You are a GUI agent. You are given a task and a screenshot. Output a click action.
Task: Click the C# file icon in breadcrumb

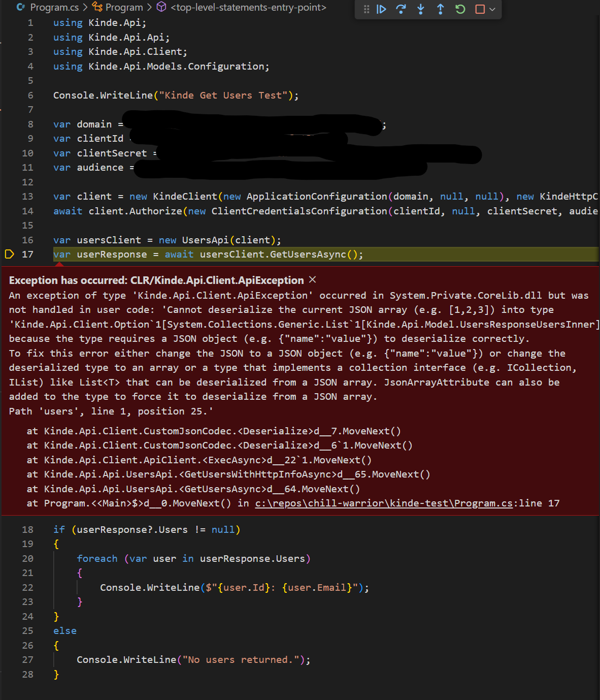click(x=21, y=7)
